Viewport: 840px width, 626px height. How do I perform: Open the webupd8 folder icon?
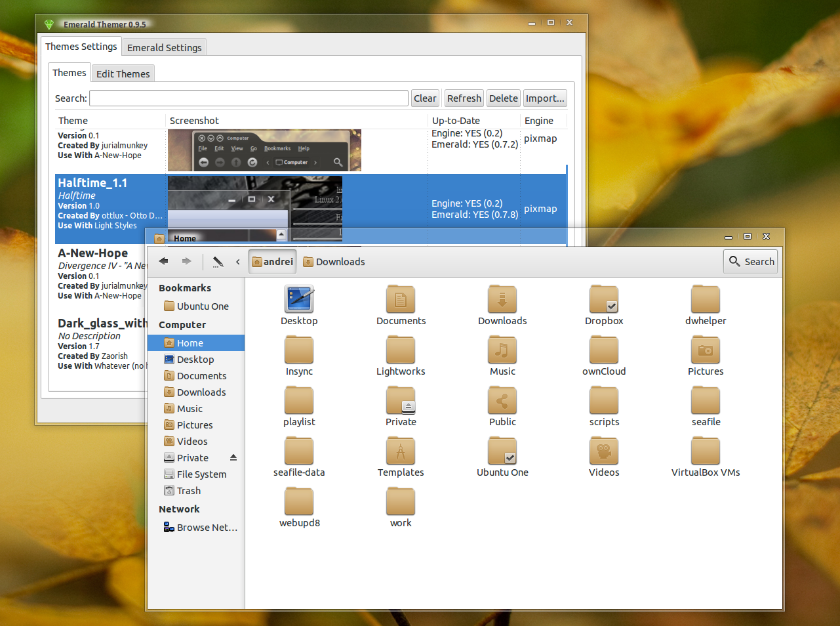point(299,501)
